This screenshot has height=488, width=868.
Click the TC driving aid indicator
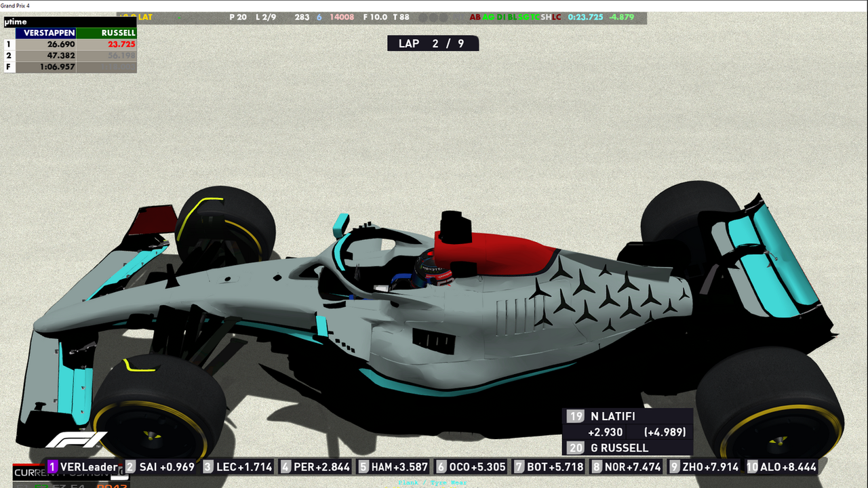[534, 17]
